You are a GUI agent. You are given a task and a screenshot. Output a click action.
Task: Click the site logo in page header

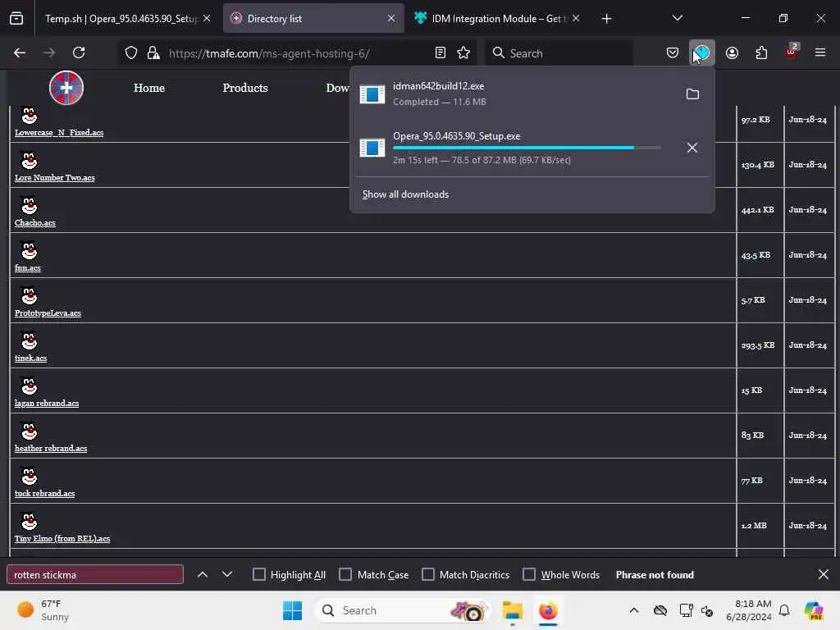(66, 88)
